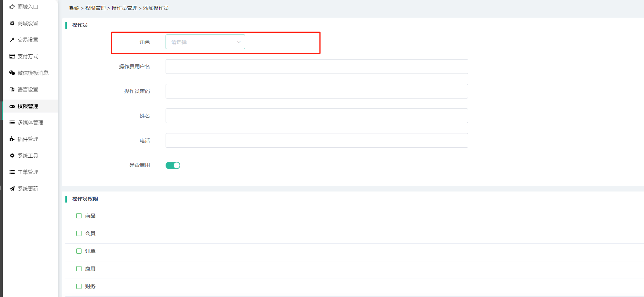Focus the 操作员用户名 input field

coord(316,67)
